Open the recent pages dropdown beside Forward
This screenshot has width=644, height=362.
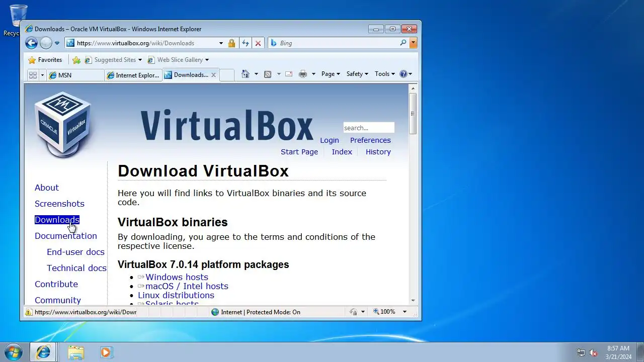click(57, 43)
